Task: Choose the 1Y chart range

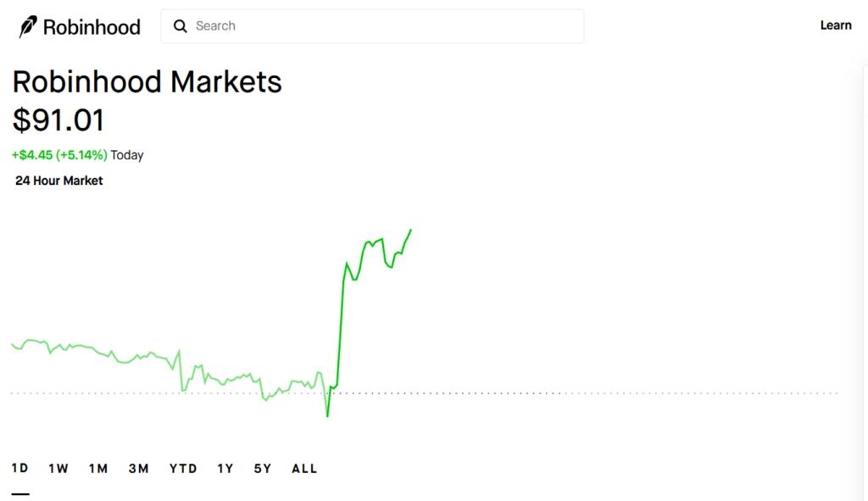Action: [x=225, y=469]
